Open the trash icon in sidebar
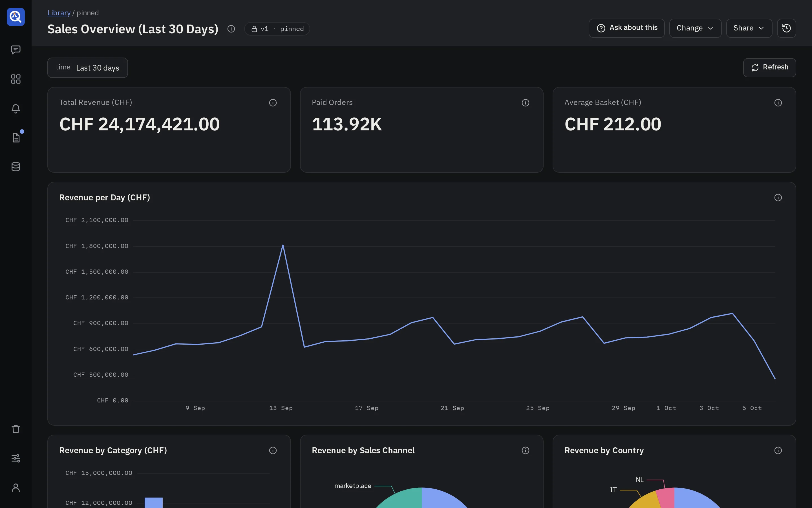 coord(16,429)
